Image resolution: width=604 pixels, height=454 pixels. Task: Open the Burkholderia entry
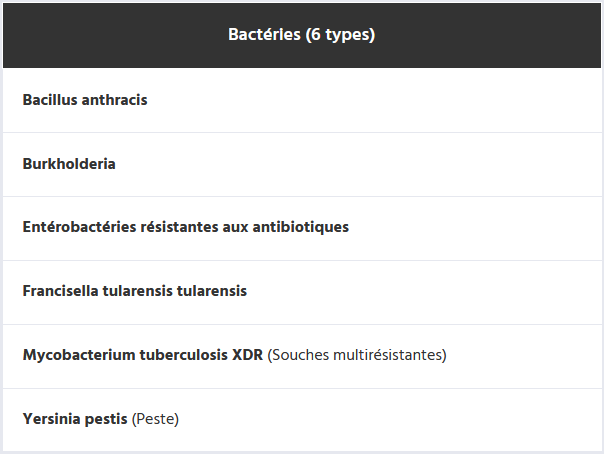click(69, 164)
